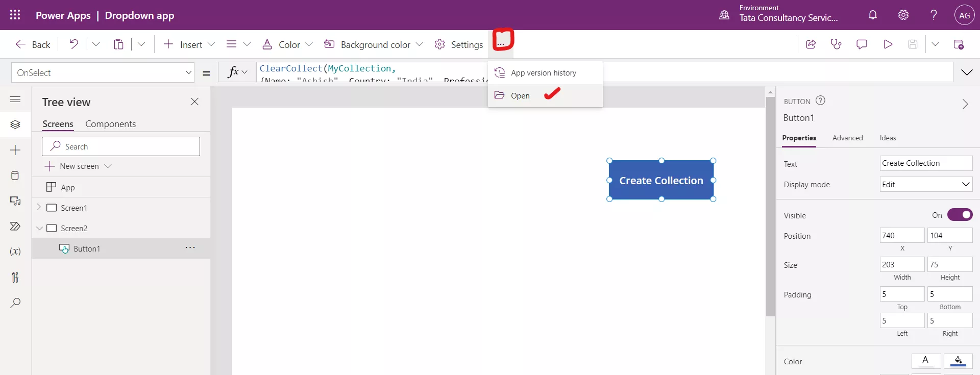This screenshot has width=980, height=375.
Task: Open the Variables (x) icon
Action: coord(15,252)
